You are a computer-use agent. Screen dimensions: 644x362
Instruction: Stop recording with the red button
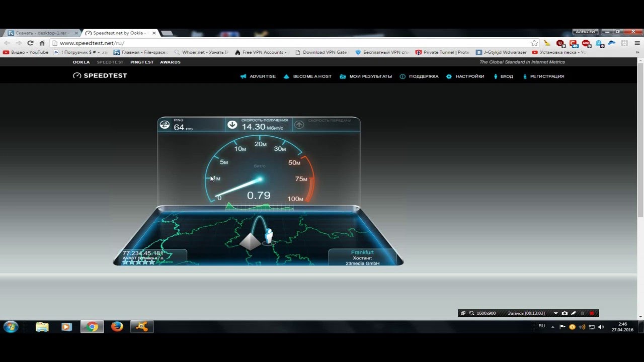tap(592, 313)
